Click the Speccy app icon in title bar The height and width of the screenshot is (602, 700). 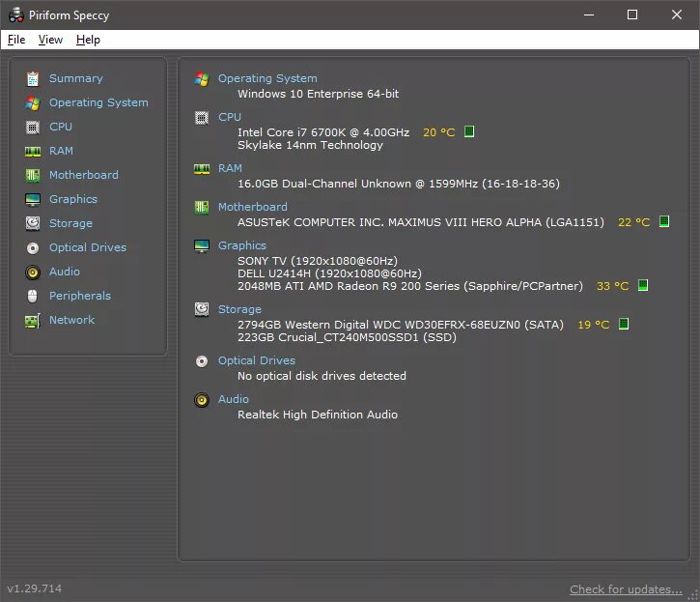pyautogui.click(x=16, y=14)
